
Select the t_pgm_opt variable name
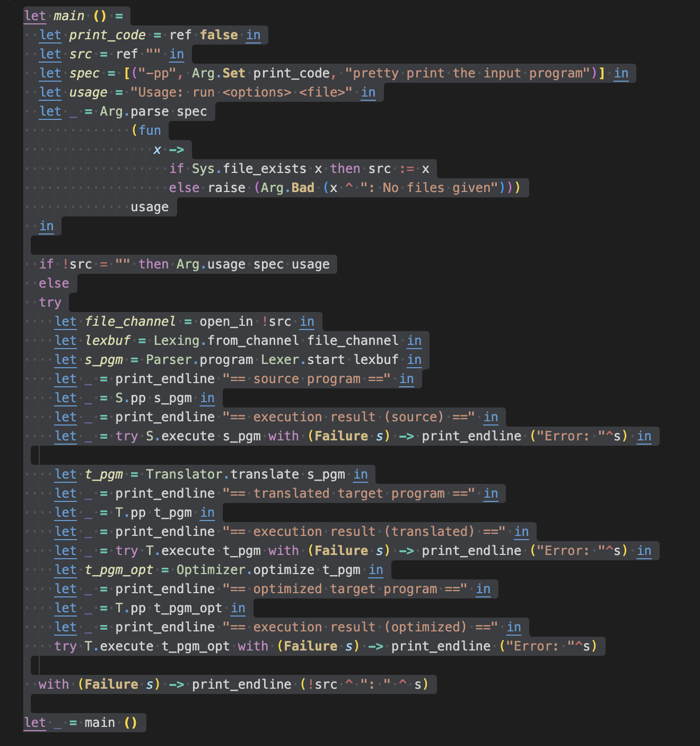(119, 569)
